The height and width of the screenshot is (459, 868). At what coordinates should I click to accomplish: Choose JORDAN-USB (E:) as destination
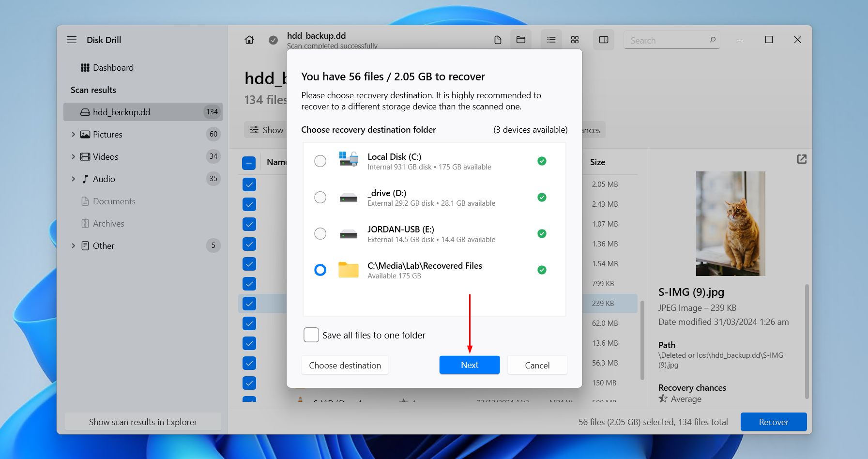coord(320,234)
